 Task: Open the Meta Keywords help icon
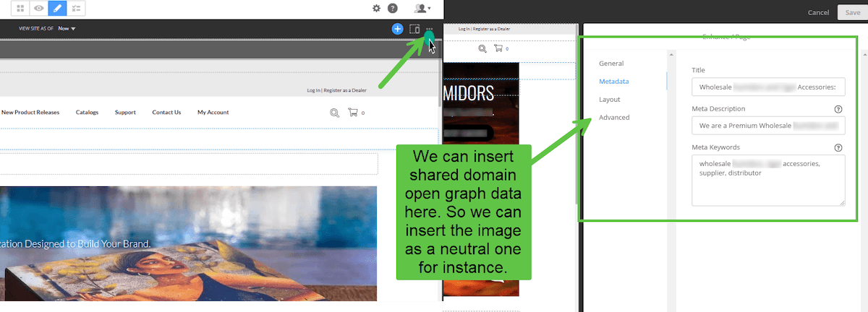838,147
